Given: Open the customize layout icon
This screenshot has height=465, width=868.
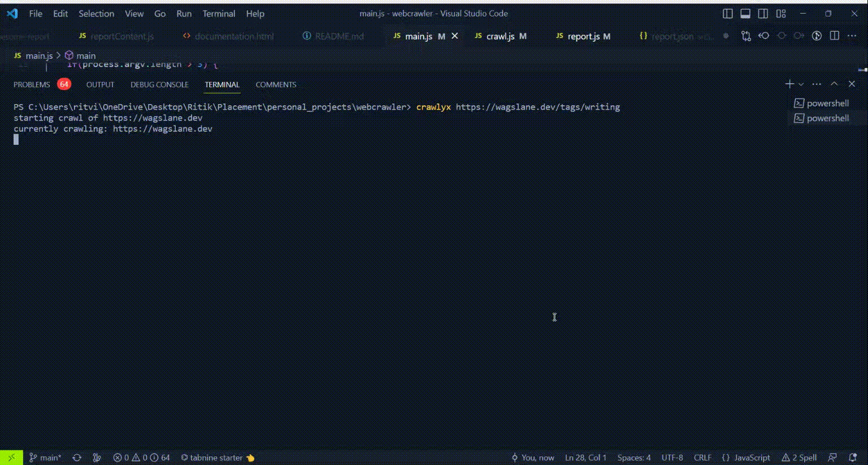Looking at the screenshot, I should click(x=781, y=14).
